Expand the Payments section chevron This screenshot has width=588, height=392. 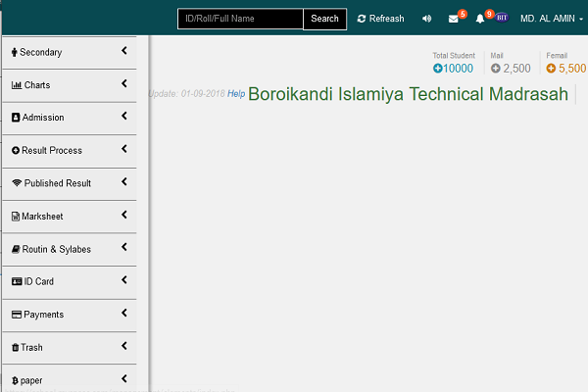pos(124,314)
